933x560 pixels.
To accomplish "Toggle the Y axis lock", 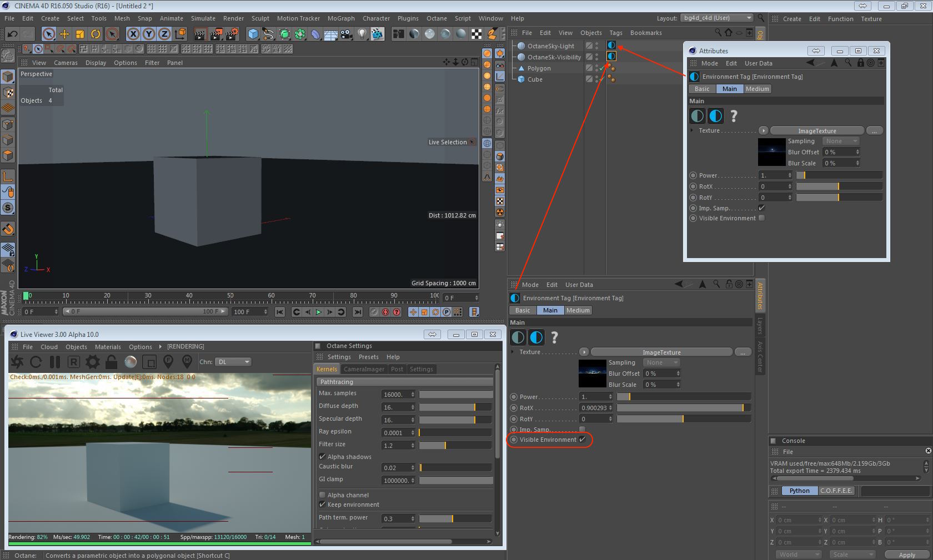I will click(x=149, y=34).
